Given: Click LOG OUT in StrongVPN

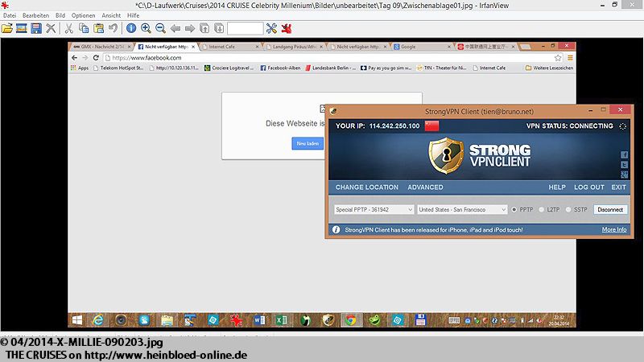Looking at the screenshot, I should 589,187.
